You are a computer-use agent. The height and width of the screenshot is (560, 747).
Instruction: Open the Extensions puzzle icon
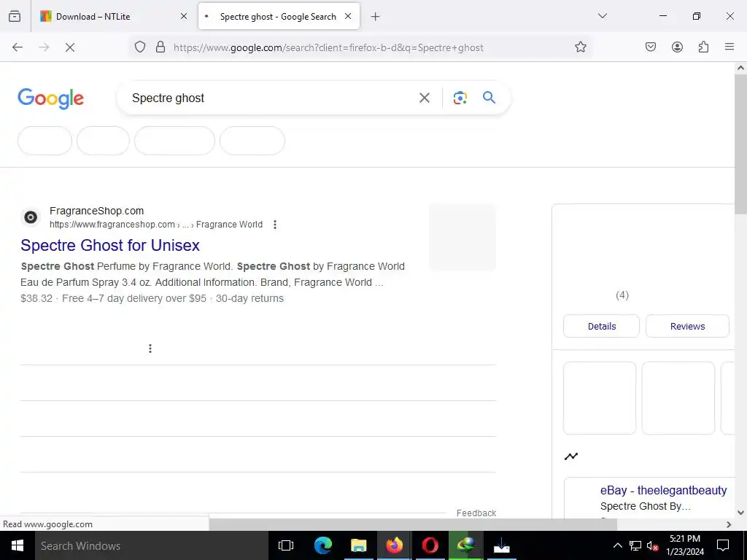point(704,47)
